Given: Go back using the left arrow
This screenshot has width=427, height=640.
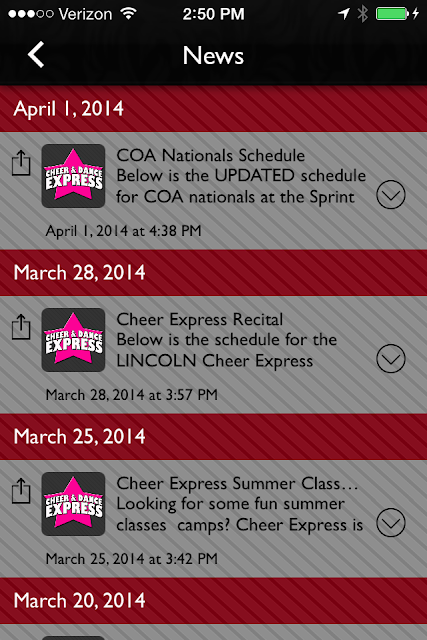Looking at the screenshot, I should tap(36, 54).
